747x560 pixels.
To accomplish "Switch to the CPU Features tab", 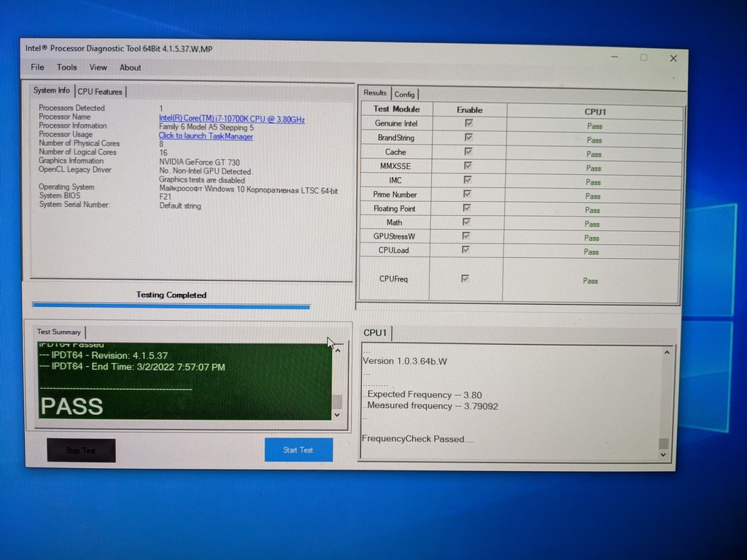I will 100,91.
